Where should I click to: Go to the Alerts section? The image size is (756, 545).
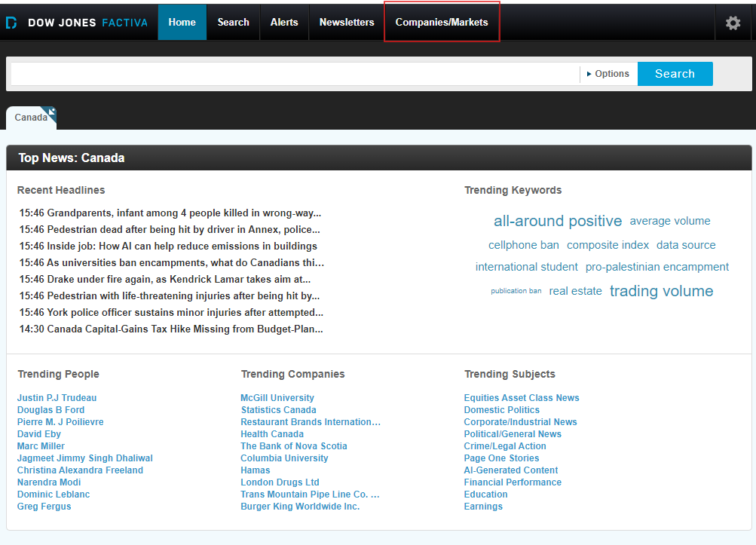[x=284, y=23]
